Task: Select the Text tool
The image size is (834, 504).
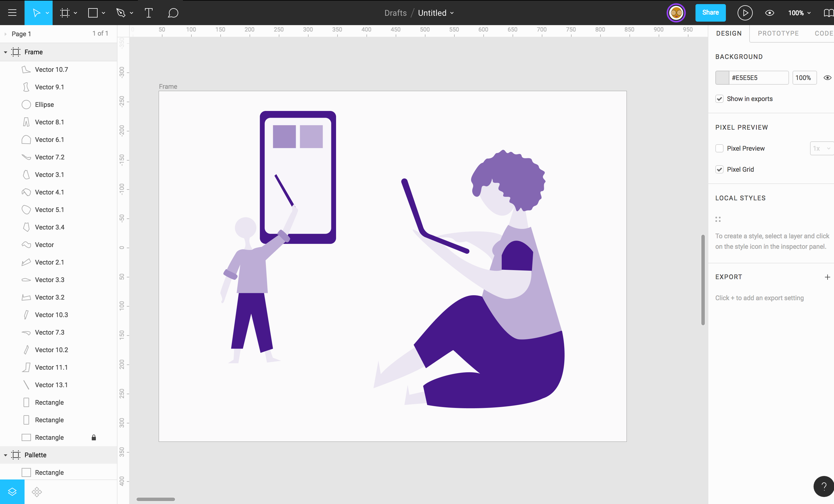Action: (148, 13)
